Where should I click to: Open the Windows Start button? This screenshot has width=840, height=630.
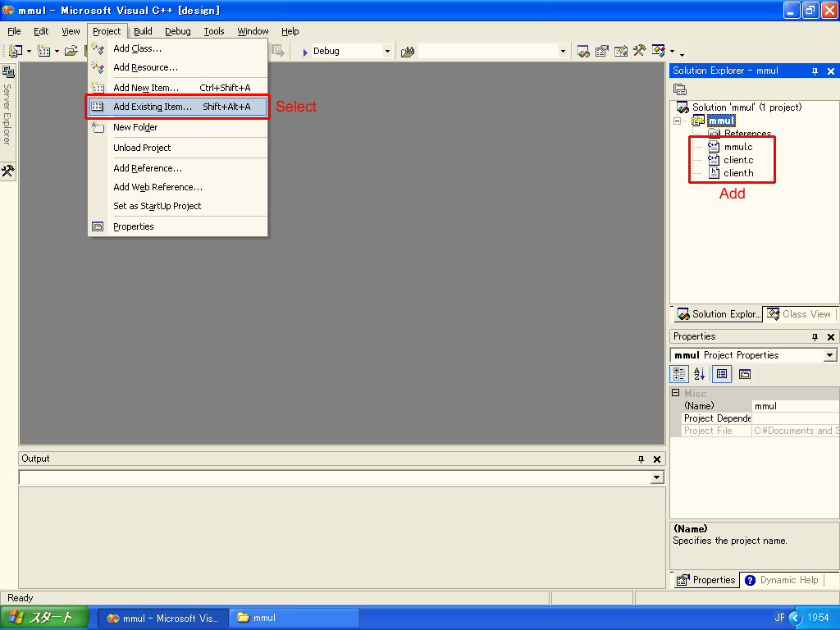click(x=44, y=618)
